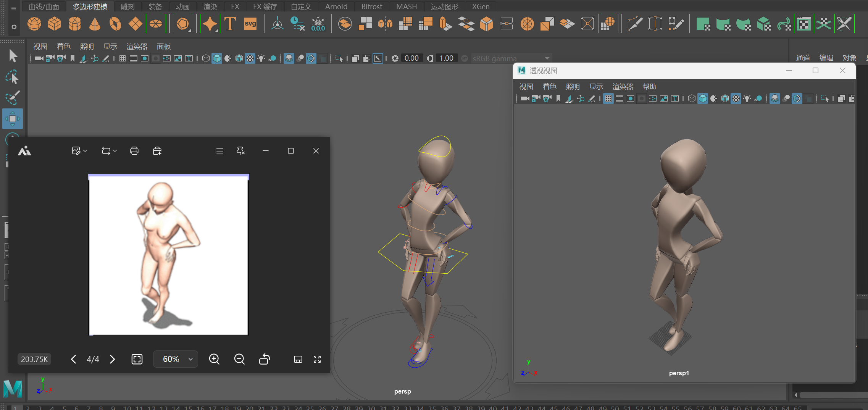Click the zoom in magnifier in image viewer

[214, 359]
